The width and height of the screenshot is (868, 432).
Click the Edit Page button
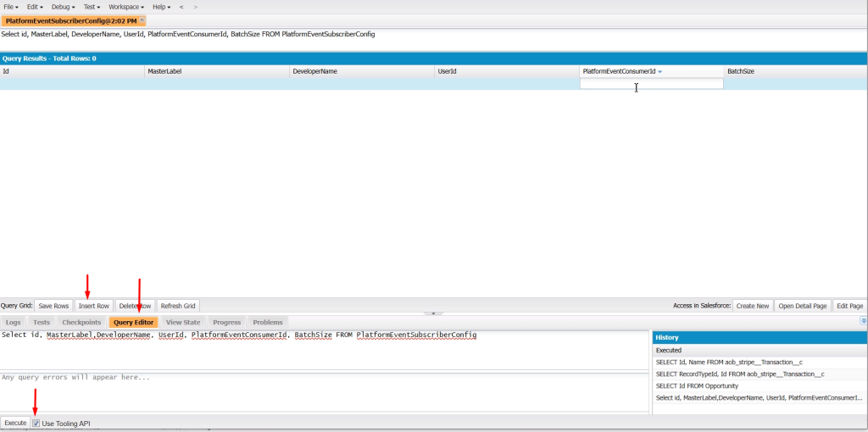coord(849,306)
